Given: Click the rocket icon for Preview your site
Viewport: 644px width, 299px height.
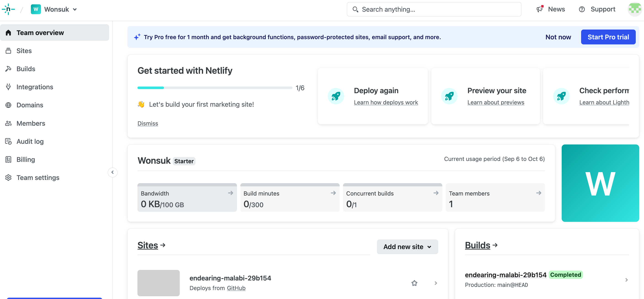Looking at the screenshot, I should [449, 96].
